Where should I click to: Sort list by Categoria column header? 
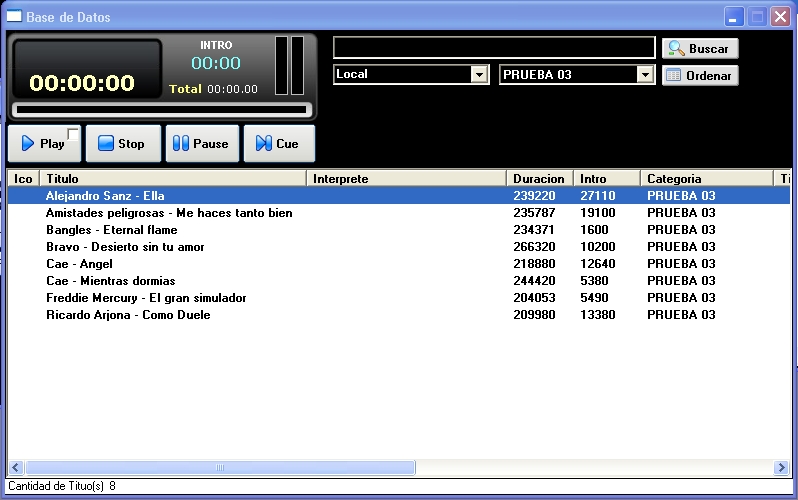[706, 179]
